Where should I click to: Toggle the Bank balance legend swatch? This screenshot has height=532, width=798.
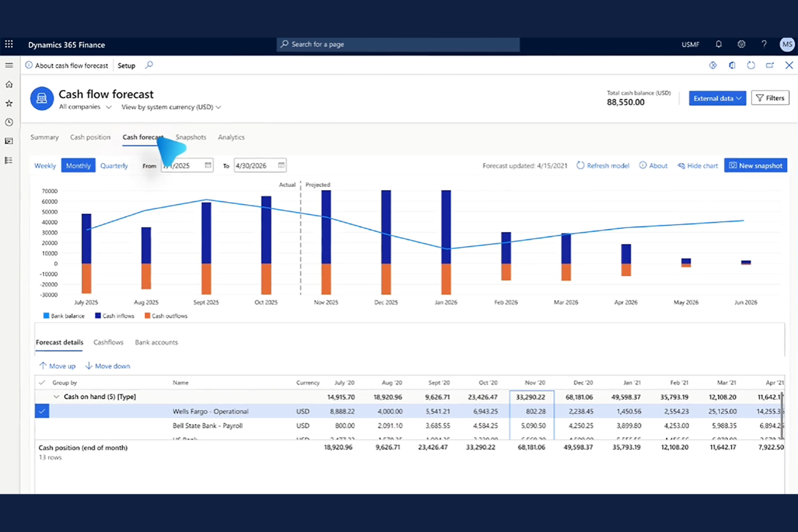point(46,316)
